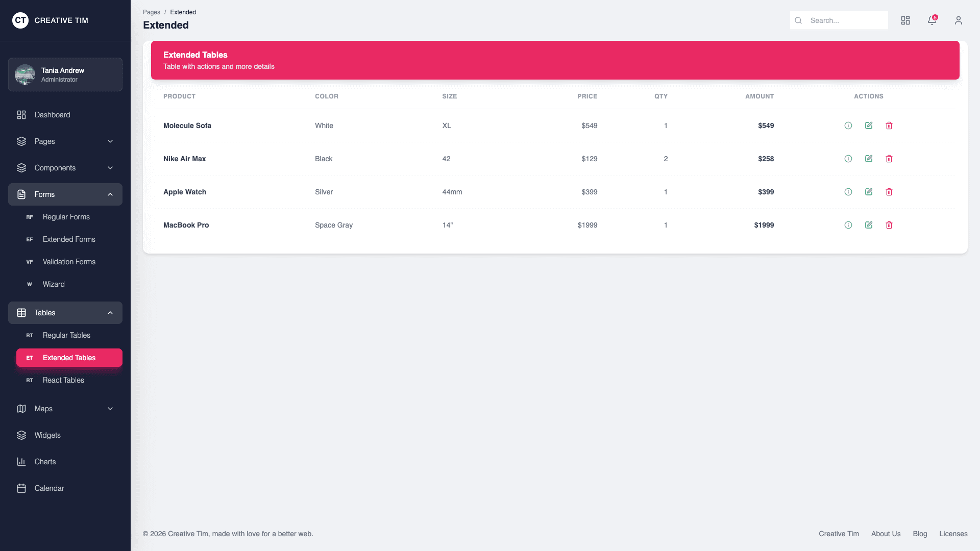Delete the Apple Watch row
980x551 pixels.
(889, 192)
